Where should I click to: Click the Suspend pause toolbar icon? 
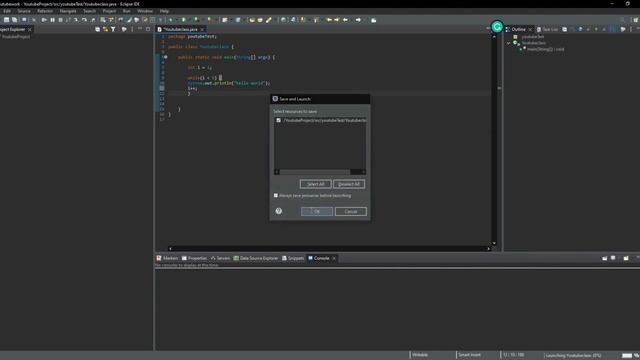coord(53,20)
